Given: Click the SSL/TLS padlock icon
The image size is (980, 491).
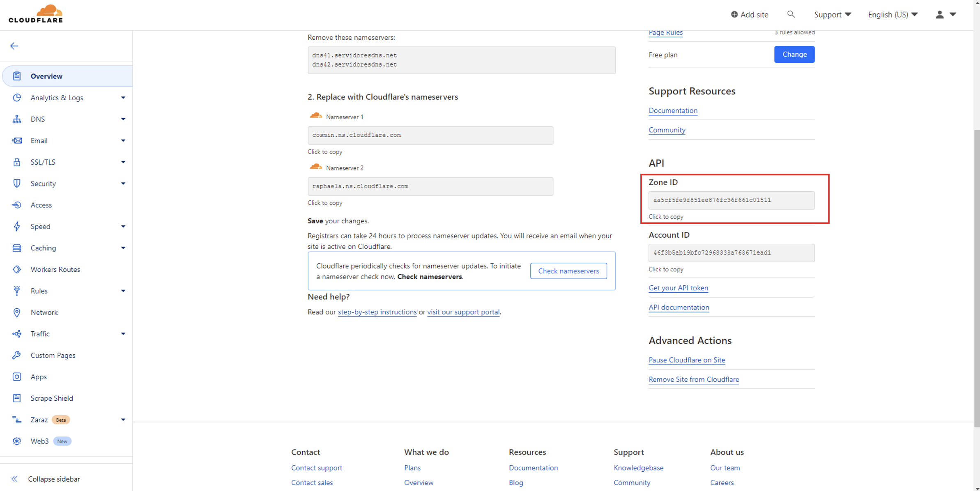Looking at the screenshot, I should pyautogui.click(x=17, y=162).
